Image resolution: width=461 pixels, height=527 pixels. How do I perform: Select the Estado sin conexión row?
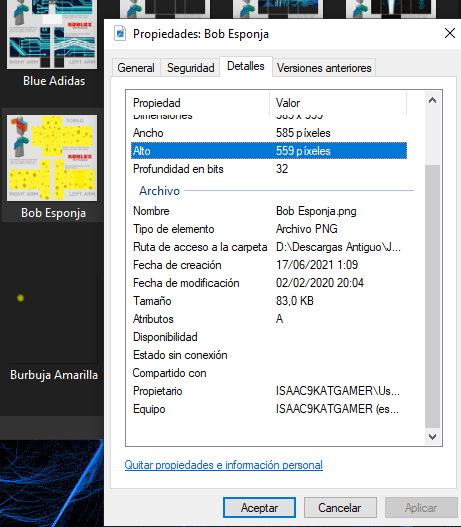269,355
